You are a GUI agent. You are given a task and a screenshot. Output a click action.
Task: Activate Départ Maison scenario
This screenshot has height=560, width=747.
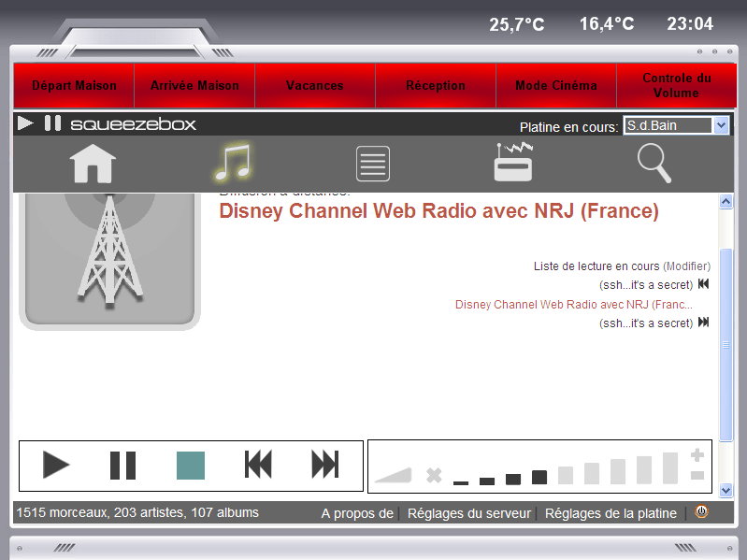[x=74, y=86]
